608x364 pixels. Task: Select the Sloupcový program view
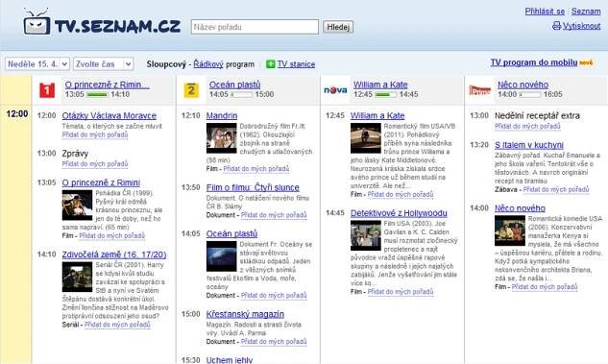(x=166, y=64)
